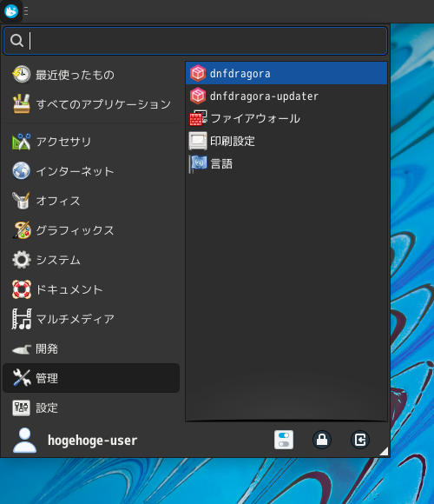This screenshot has width=434, height=504.
Task: Launch dnfdragora package manager
Action: coord(286,74)
